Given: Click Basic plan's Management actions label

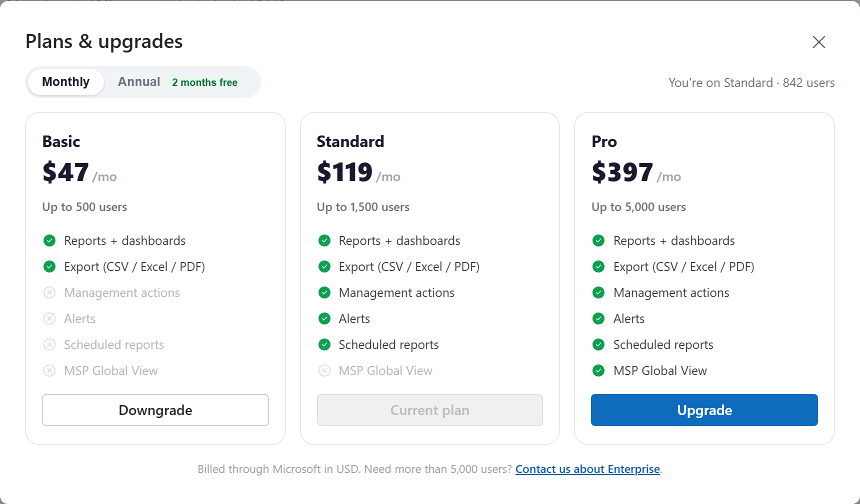Looking at the screenshot, I should (x=122, y=293).
